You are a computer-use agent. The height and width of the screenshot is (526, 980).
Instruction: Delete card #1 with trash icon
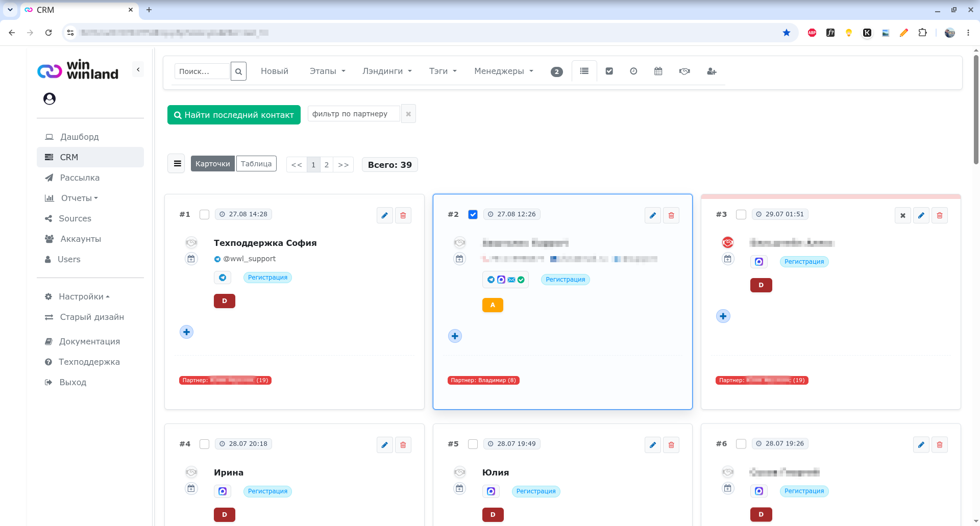coord(403,215)
